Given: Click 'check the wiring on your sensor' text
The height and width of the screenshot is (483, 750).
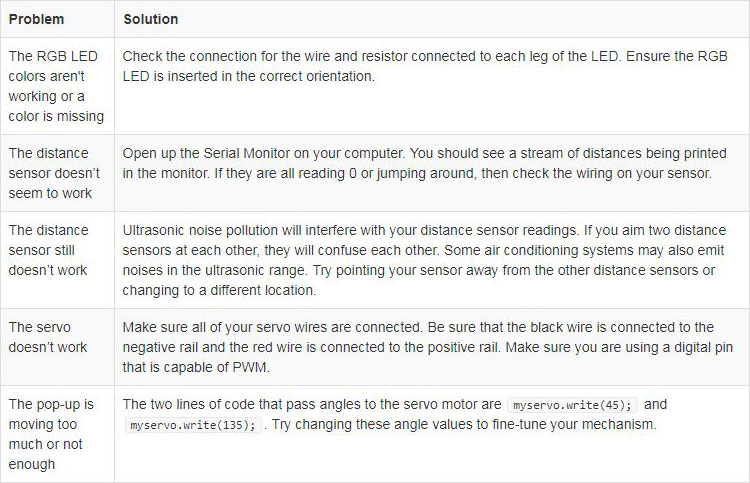Looking at the screenshot, I should [612, 173].
